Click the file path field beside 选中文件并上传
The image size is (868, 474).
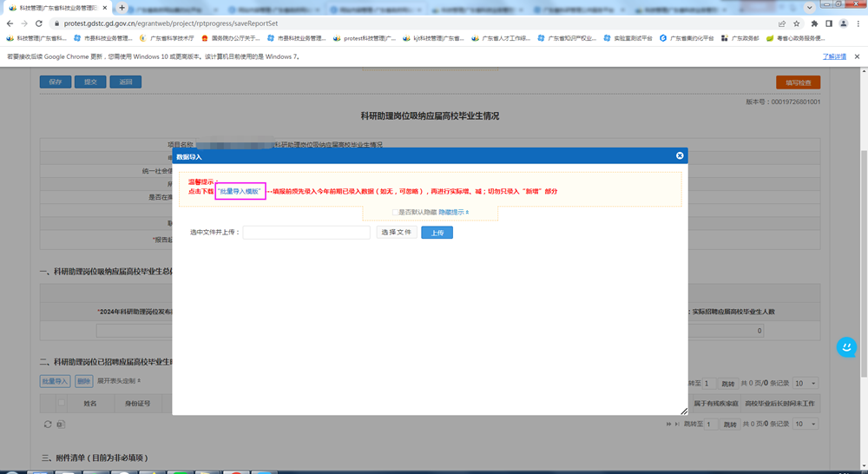click(x=306, y=233)
